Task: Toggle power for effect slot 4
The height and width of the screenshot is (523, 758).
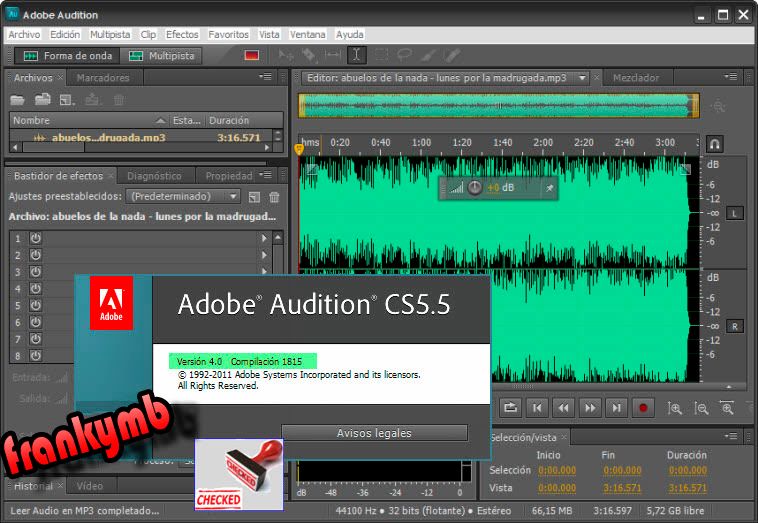Action: (x=35, y=289)
